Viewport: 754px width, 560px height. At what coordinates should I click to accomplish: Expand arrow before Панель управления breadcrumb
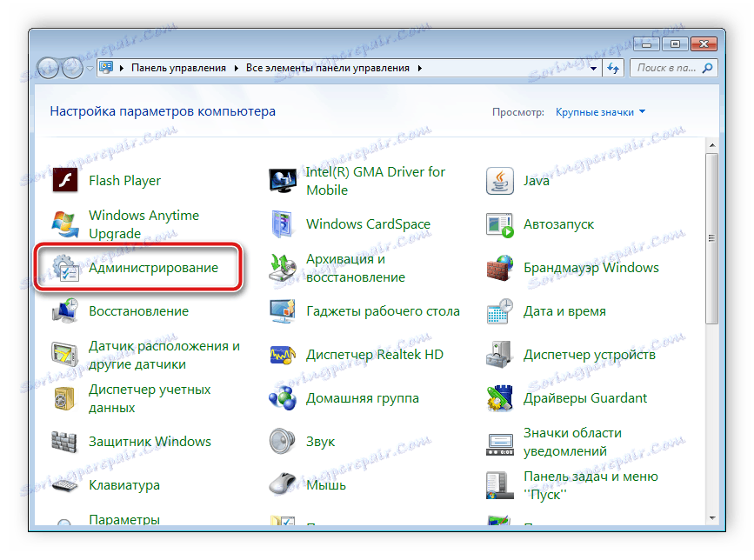click(x=122, y=68)
